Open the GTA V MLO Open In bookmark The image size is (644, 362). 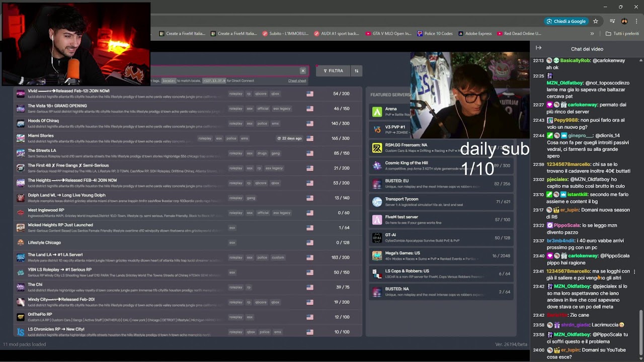tap(388, 34)
